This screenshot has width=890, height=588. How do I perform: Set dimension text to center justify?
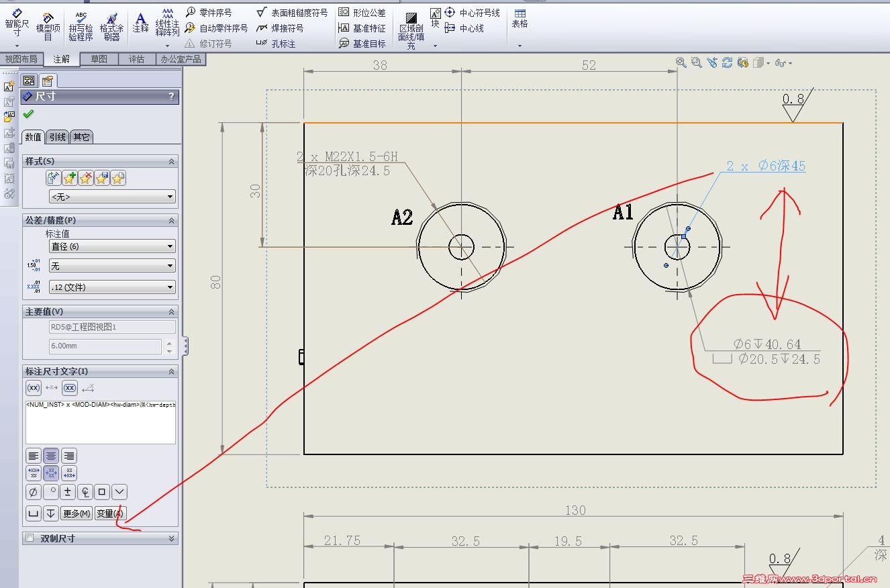(51, 456)
